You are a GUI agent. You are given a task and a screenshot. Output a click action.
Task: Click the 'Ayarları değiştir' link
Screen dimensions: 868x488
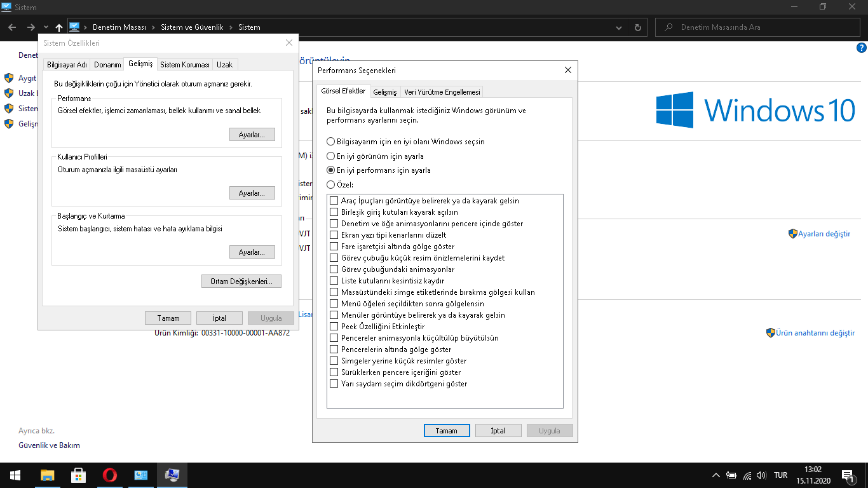click(x=824, y=234)
